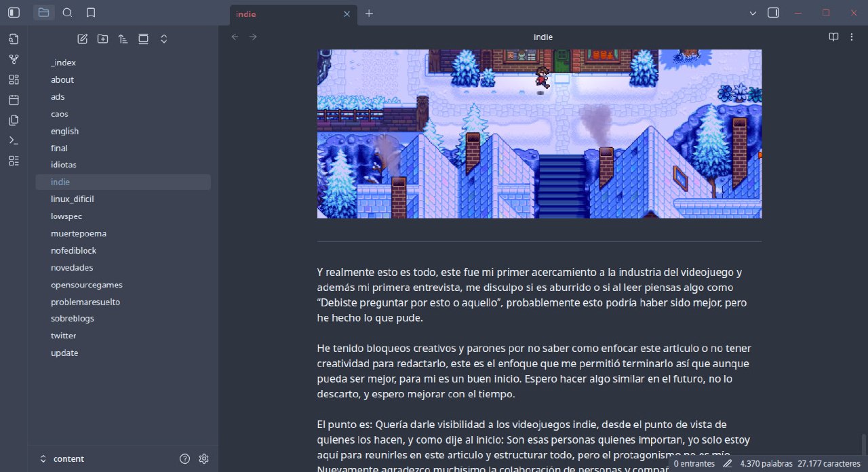Open graph view from the ribbon
Screen dimensions: 868x472
point(14,60)
